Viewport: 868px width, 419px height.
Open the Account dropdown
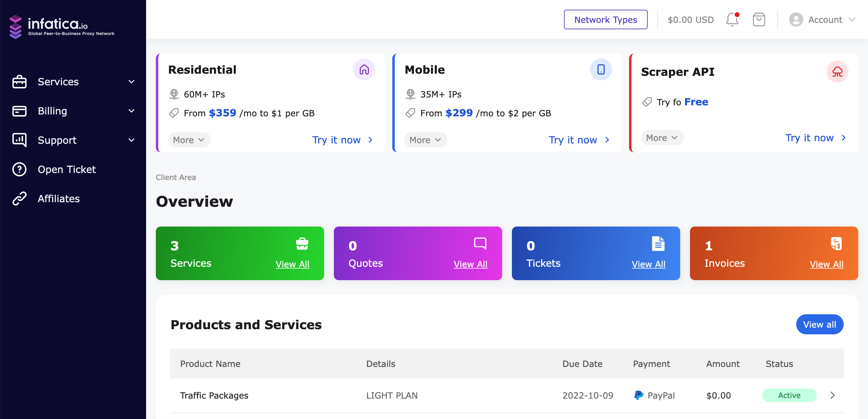[822, 19]
